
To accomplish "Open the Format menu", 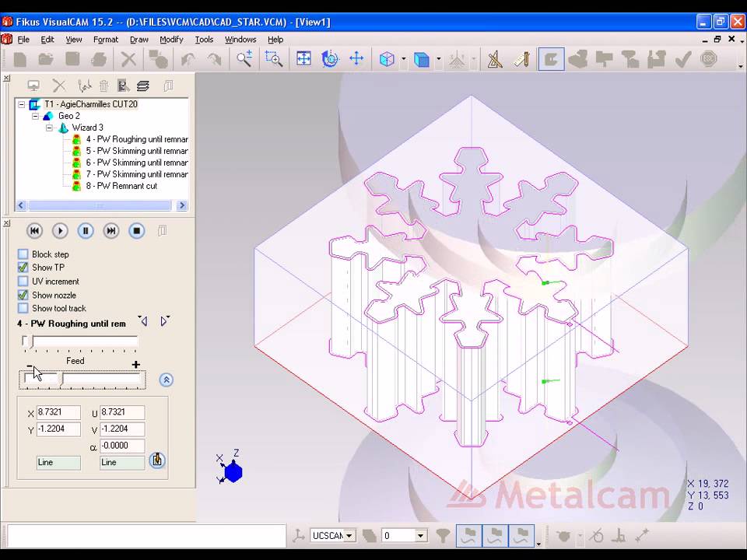I will coord(105,40).
